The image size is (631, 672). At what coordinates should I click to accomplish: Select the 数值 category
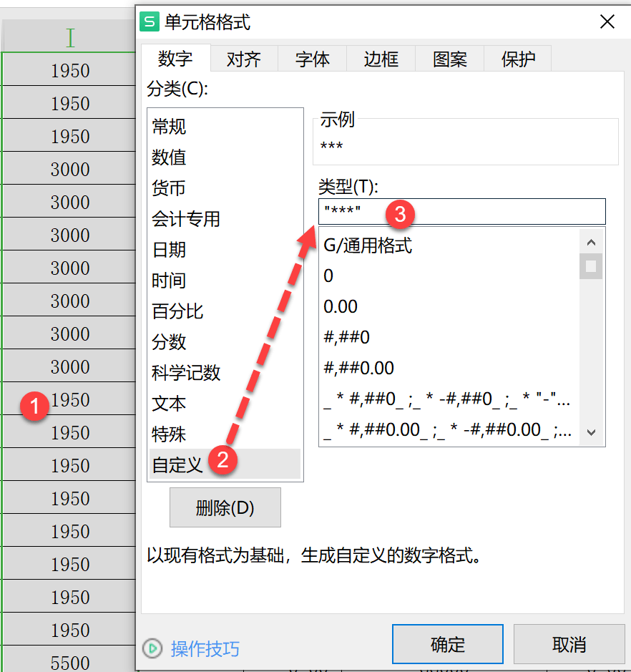[x=225, y=157]
